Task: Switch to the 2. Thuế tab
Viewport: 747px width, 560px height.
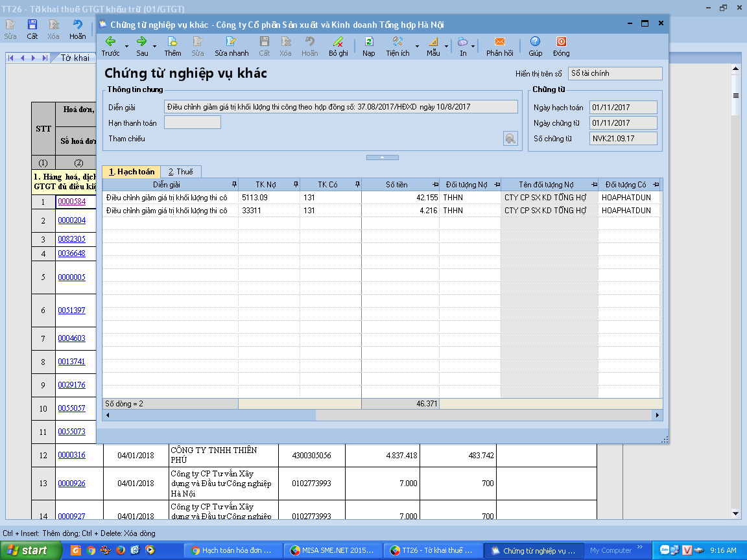Action: click(180, 171)
